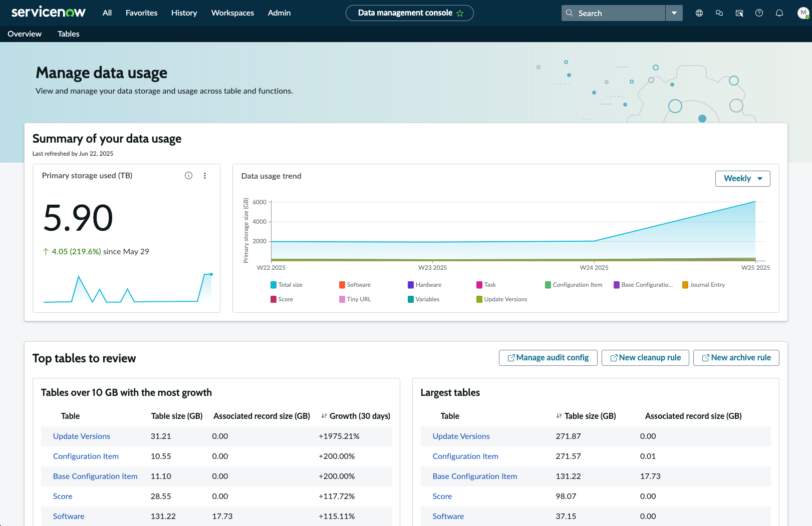Click Manage audit config button

click(548, 358)
